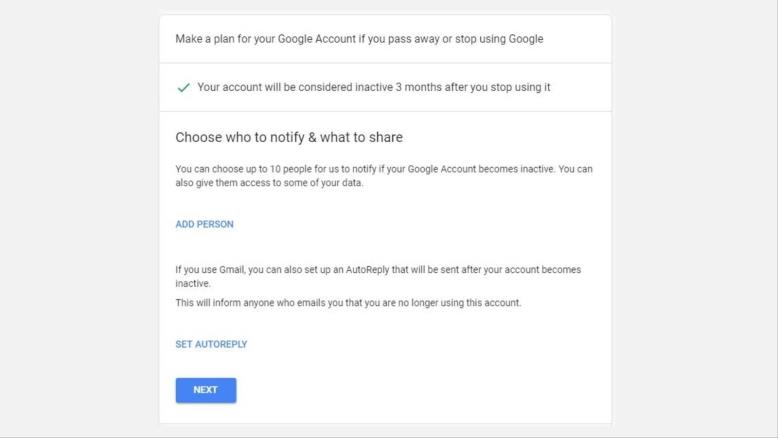Click the blue NEXT button
The width and height of the screenshot is (778, 438).
click(x=206, y=390)
